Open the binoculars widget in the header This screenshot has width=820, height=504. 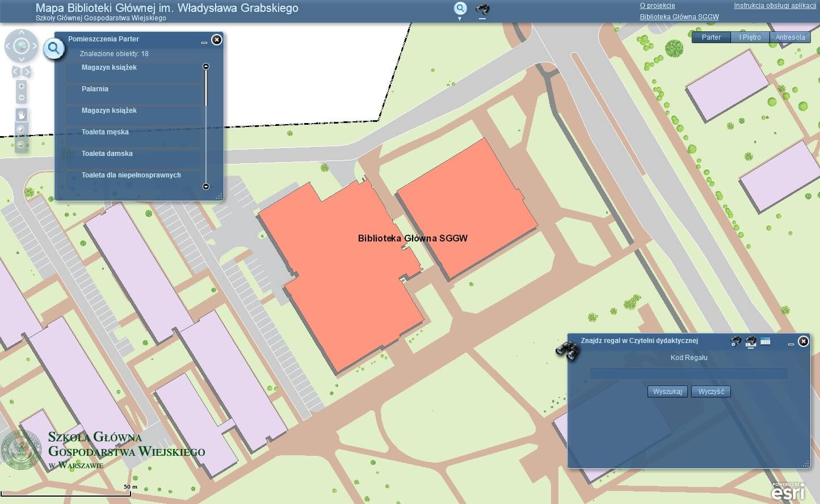pyautogui.click(x=482, y=9)
